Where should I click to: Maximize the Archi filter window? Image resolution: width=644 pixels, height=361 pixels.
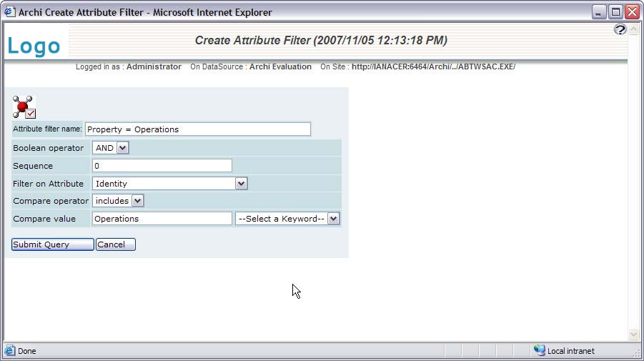pos(615,12)
